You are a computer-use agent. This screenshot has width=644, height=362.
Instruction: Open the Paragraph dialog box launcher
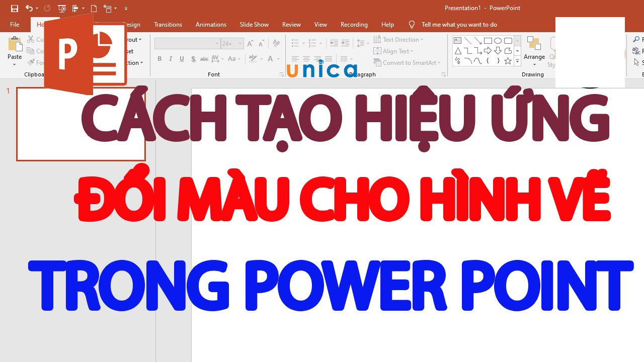tap(443, 74)
